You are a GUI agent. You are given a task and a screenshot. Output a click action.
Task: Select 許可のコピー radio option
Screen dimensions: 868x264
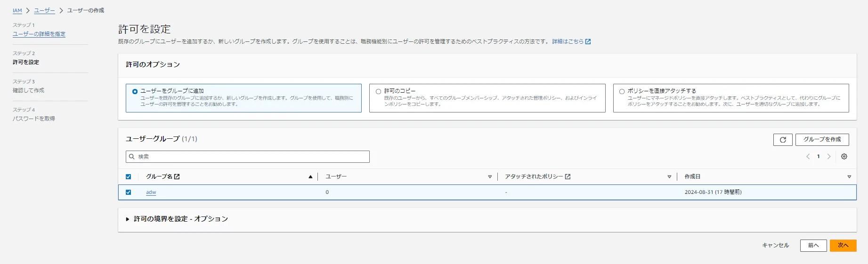[378, 91]
